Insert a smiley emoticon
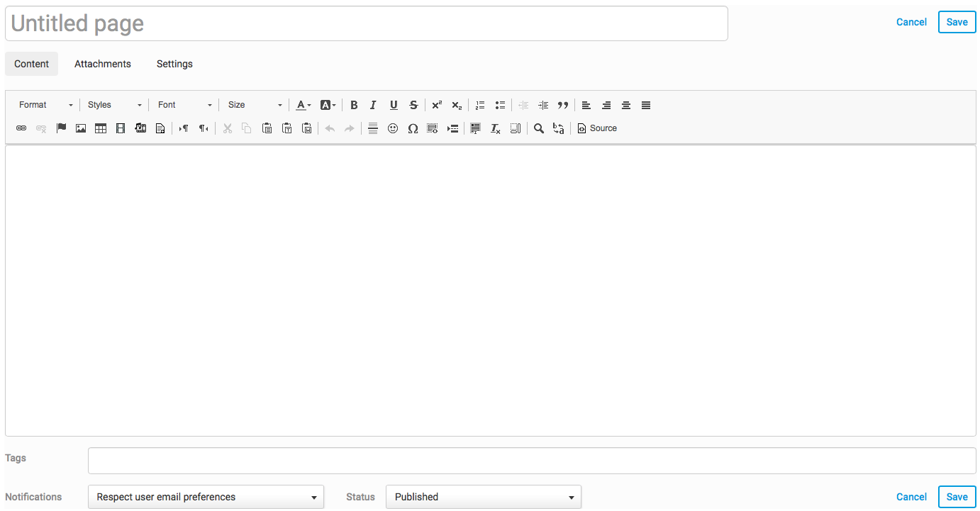980x511 pixels. 393,128
